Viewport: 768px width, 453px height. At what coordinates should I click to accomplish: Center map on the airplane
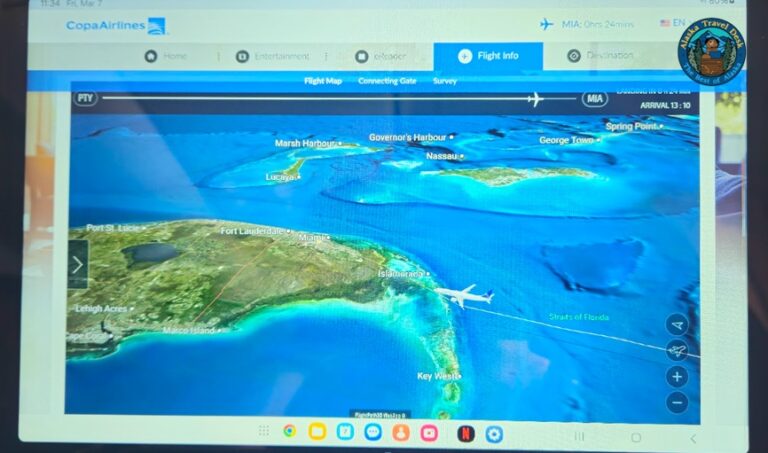click(x=677, y=350)
